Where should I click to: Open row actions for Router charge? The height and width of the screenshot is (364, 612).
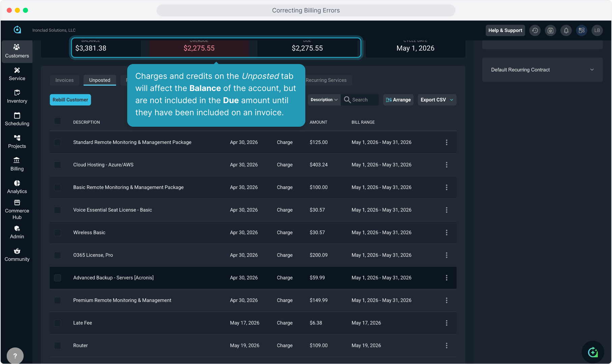click(x=447, y=345)
